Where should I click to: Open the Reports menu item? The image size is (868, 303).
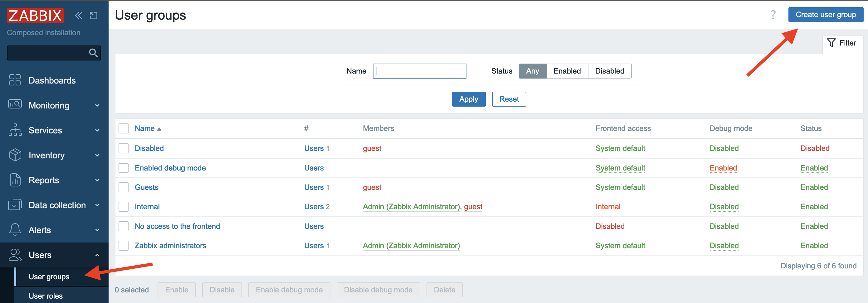click(44, 180)
